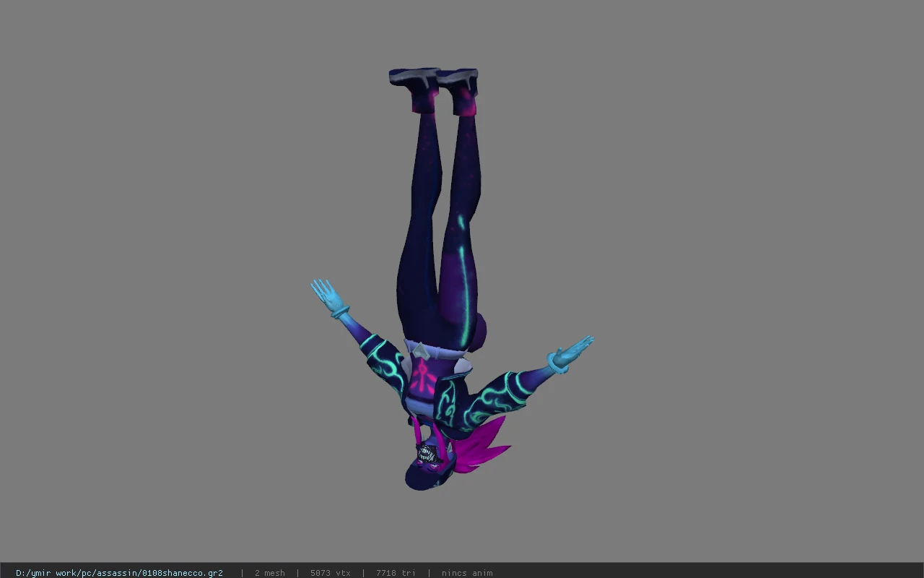Click the file path 0108shanecco.gr2 in status bar
The height and width of the screenshot is (578, 924).
click(119, 573)
